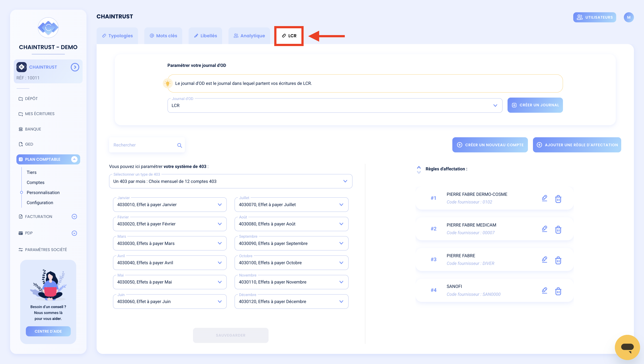This screenshot has height=364, width=644.
Task: Open the GED section
Action: tap(26, 144)
